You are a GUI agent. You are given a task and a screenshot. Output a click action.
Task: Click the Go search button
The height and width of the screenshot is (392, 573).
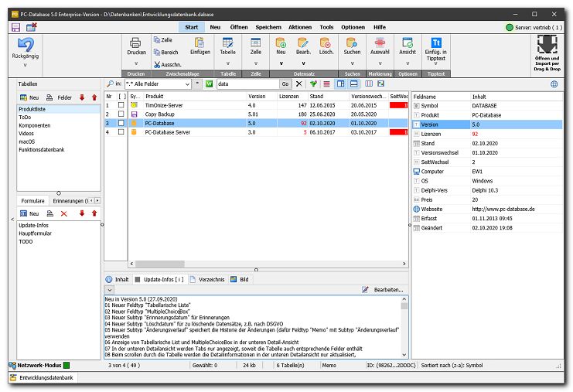coord(285,84)
